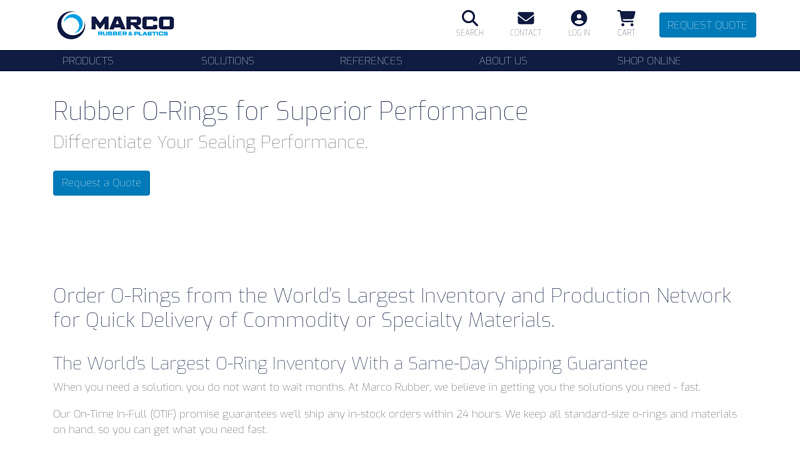Click the magnifying glass search icon

[x=469, y=18]
